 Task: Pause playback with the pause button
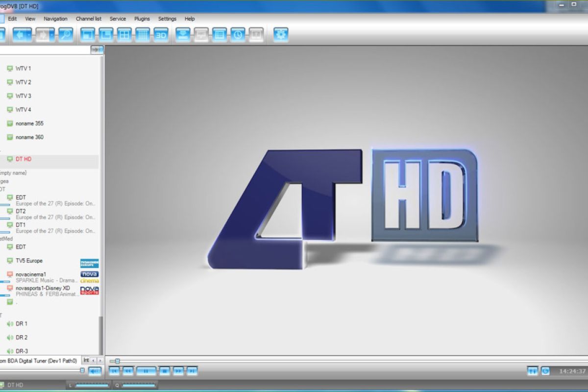coord(146,371)
